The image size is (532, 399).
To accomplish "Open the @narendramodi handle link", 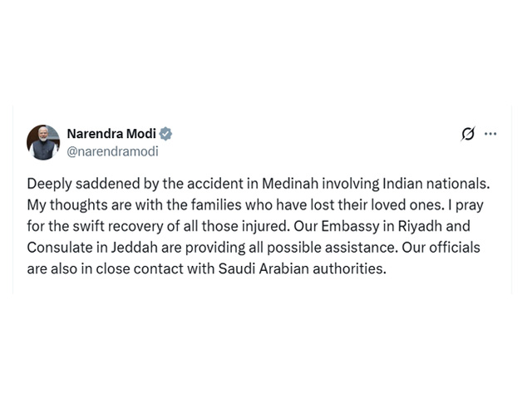I will (112, 151).
